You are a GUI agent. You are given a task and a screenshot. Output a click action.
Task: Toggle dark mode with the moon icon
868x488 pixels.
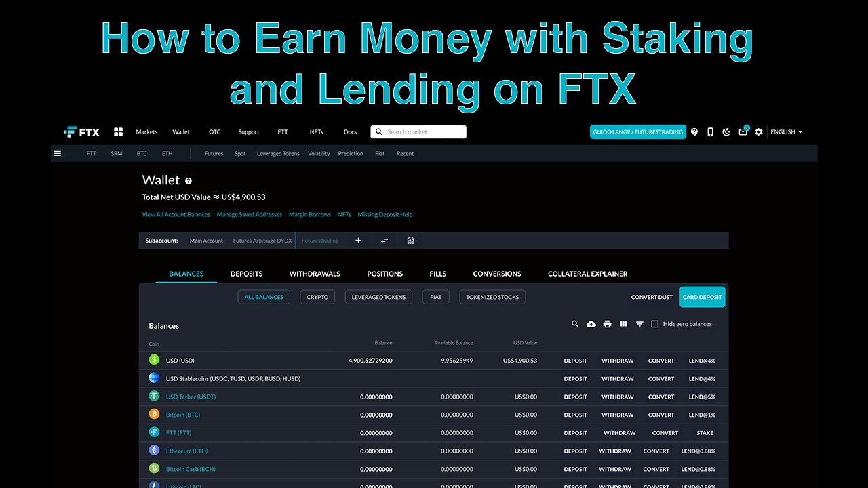coord(726,132)
